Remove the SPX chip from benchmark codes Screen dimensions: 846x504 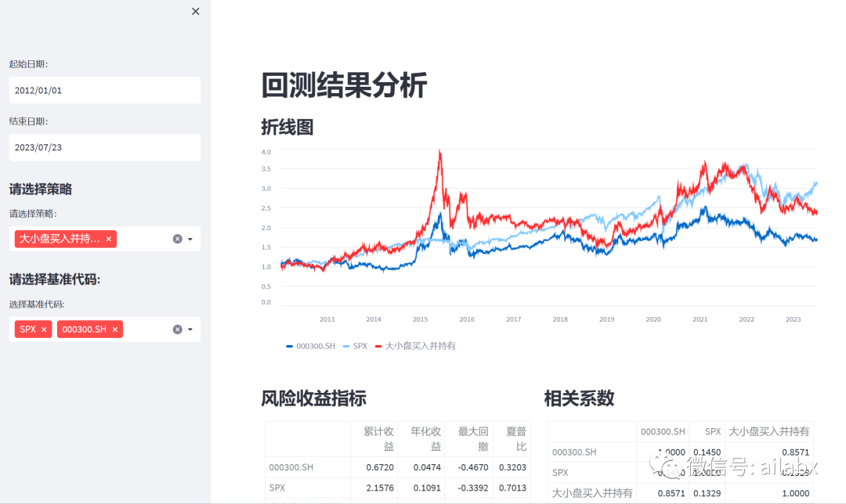pos(44,329)
